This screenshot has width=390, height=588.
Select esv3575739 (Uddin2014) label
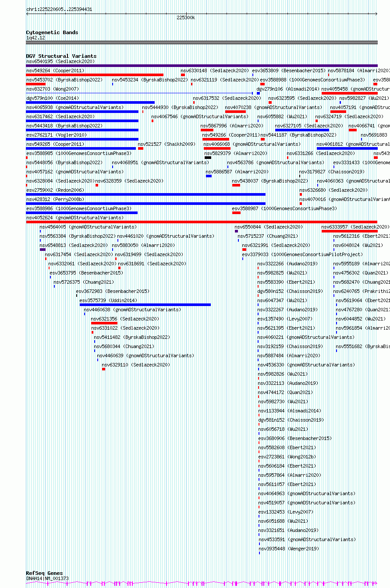coord(108,300)
